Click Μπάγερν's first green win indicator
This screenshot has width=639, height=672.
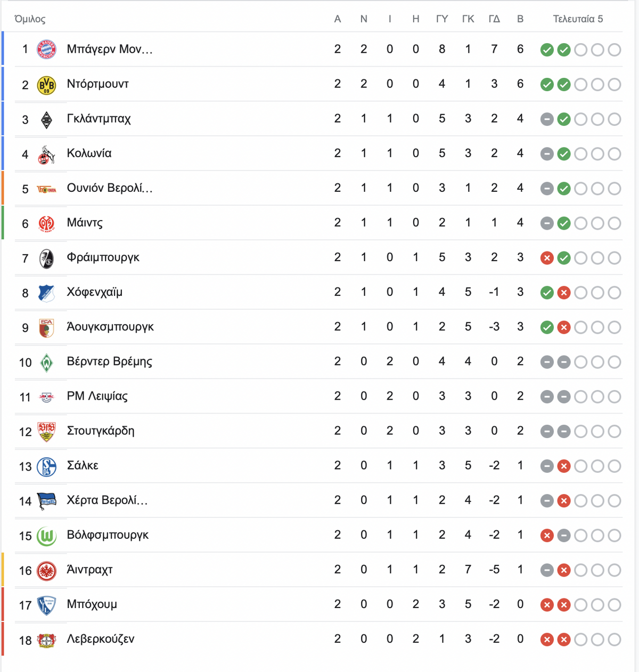click(x=547, y=50)
